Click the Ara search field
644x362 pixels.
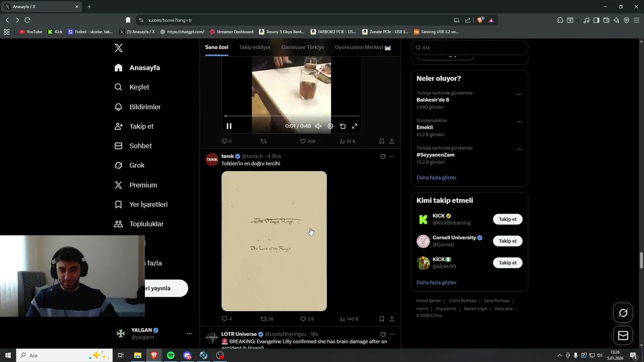[469, 48]
